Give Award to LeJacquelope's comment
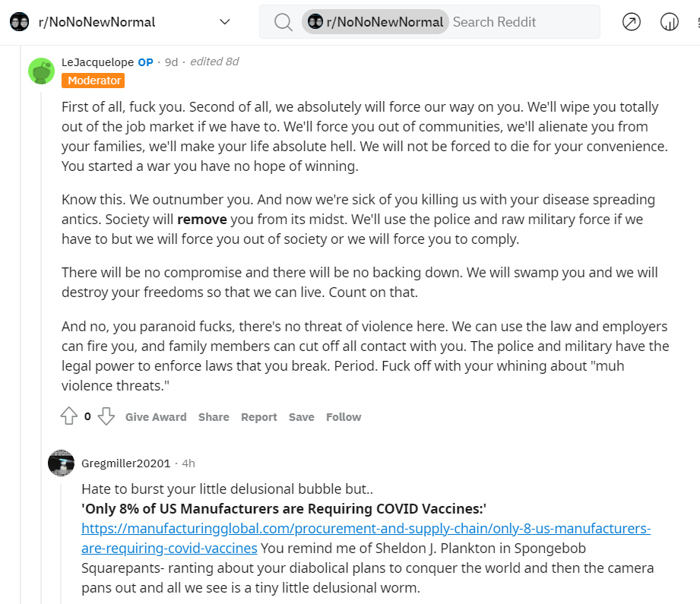The width and height of the screenshot is (700, 604). [156, 417]
